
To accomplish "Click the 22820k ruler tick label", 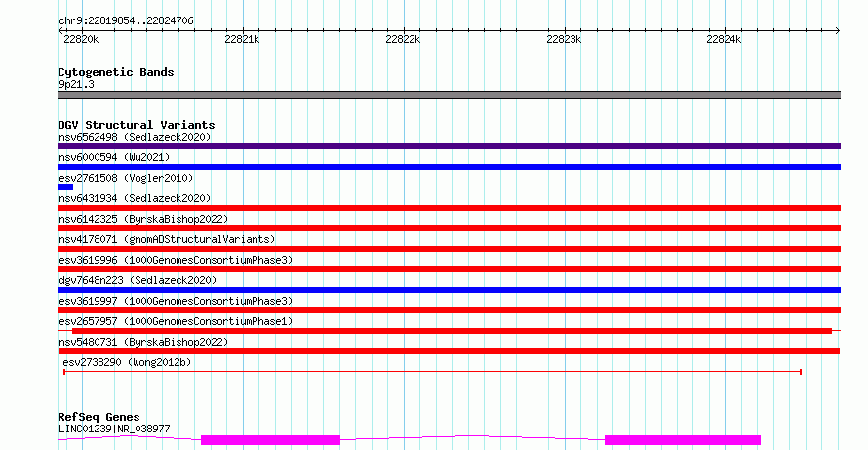I will pyautogui.click(x=81, y=39).
